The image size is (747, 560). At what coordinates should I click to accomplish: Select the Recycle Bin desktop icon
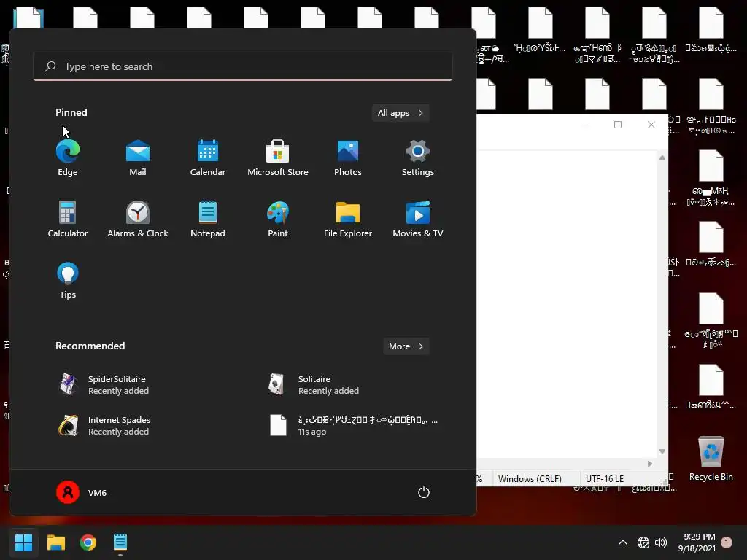click(x=711, y=459)
